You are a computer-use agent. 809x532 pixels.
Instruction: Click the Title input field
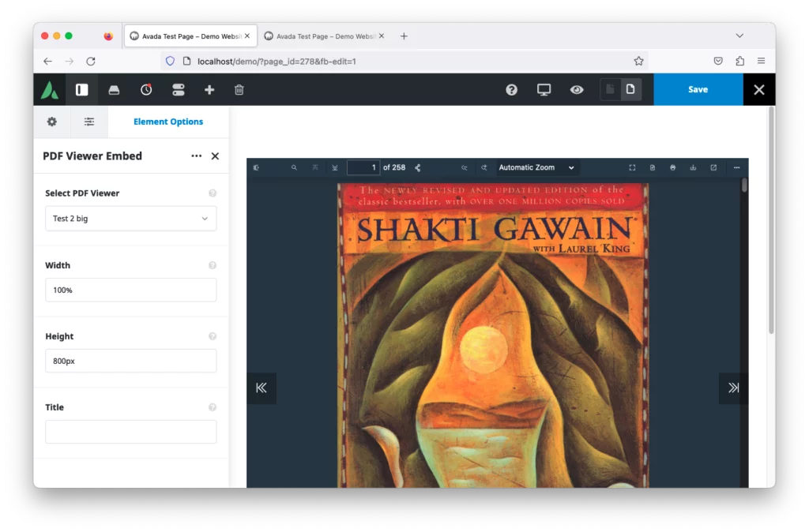(x=130, y=432)
